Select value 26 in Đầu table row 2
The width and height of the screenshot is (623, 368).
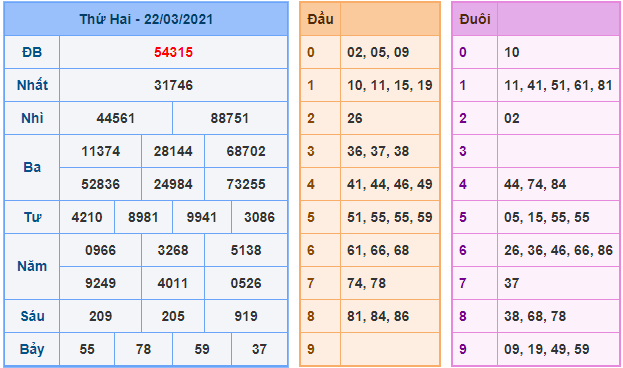pos(355,118)
